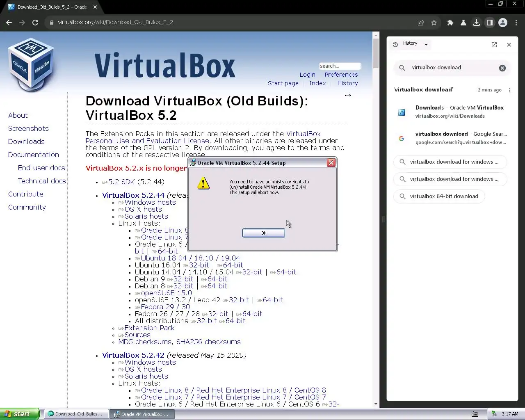The image size is (525, 420).
Task: Click the tray icon next to the clock
Action: tap(494, 414)
